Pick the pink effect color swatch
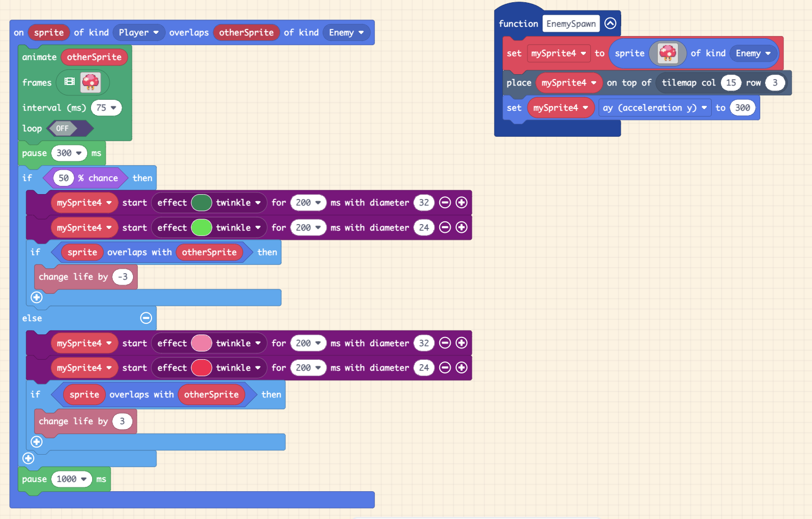The height and width of the screenshot is (519, 812). pos(201,343)
